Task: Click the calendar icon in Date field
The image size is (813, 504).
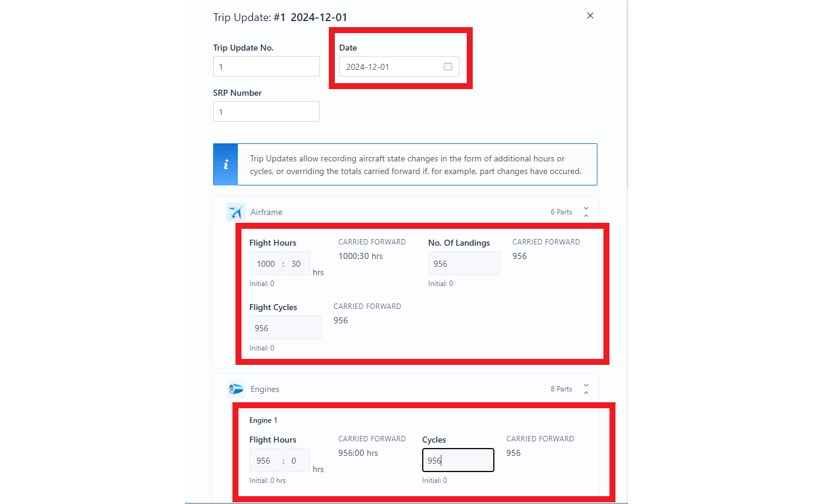Action: 447,67
